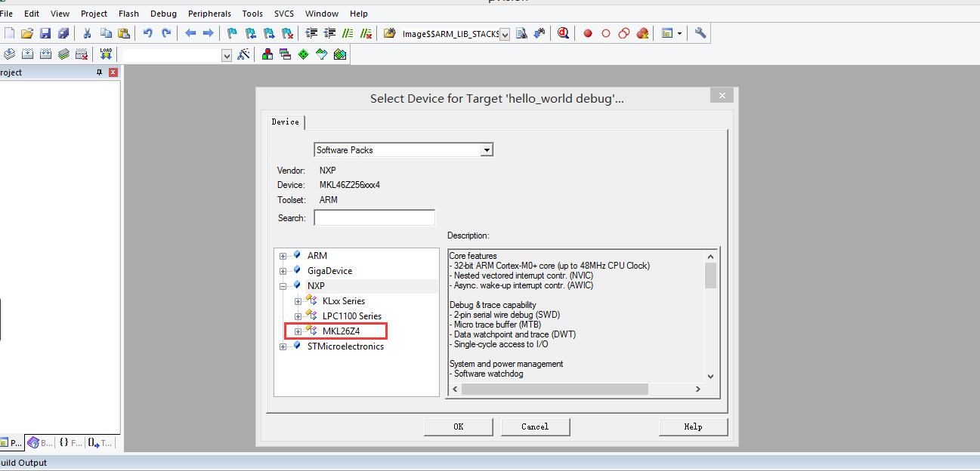Click the Find document search icon
Image resolution: width=980 pixels, height=471 pixels.
521,33
